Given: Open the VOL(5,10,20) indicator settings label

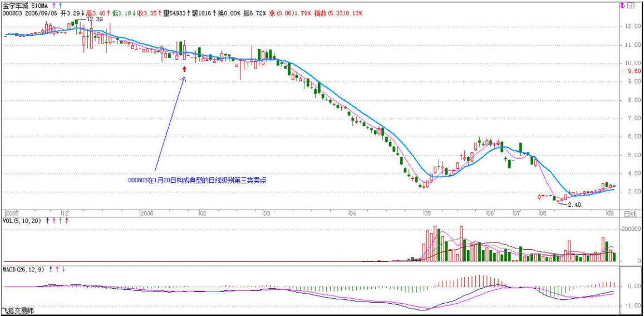Looking at the screenshot, I should pos(22,221).
